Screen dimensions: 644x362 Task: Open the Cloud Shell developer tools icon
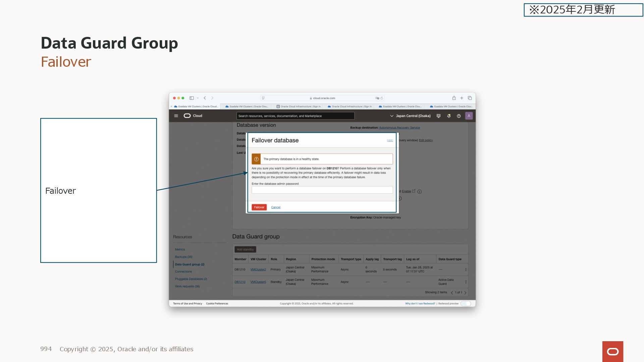(438, 116)
